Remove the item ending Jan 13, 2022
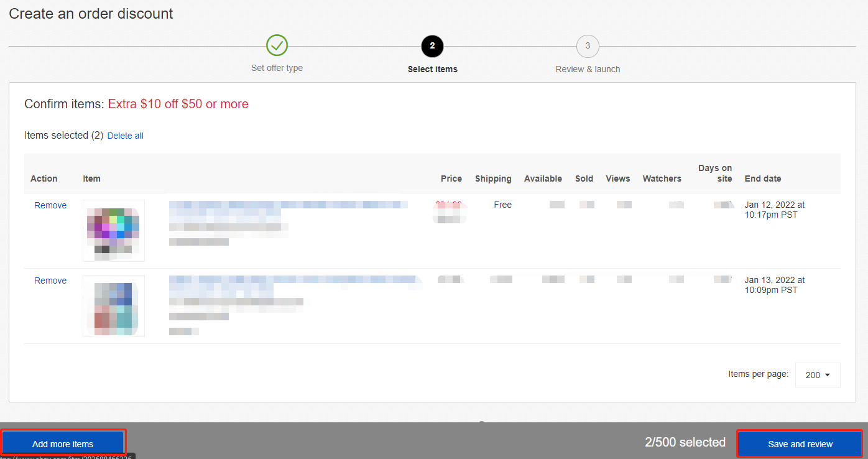This screenshot has width=868, height=459. pos(50,280)
